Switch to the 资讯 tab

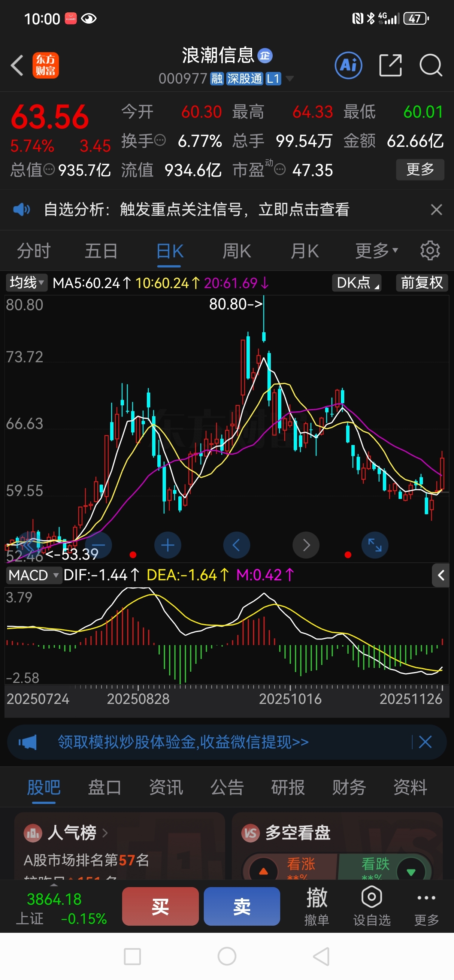(166, 787)
